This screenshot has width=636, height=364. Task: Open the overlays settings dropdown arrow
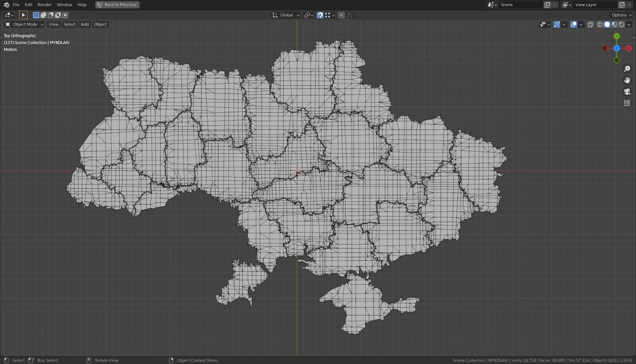coord(581,24)
